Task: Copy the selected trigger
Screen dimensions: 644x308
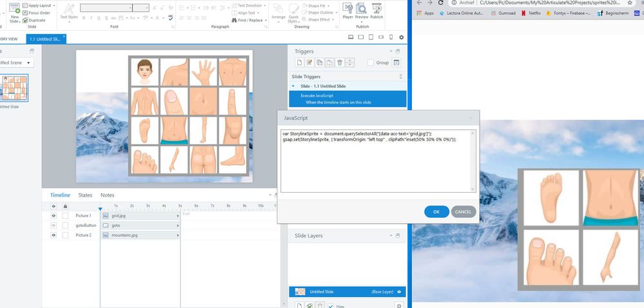Action: (320, 63)
